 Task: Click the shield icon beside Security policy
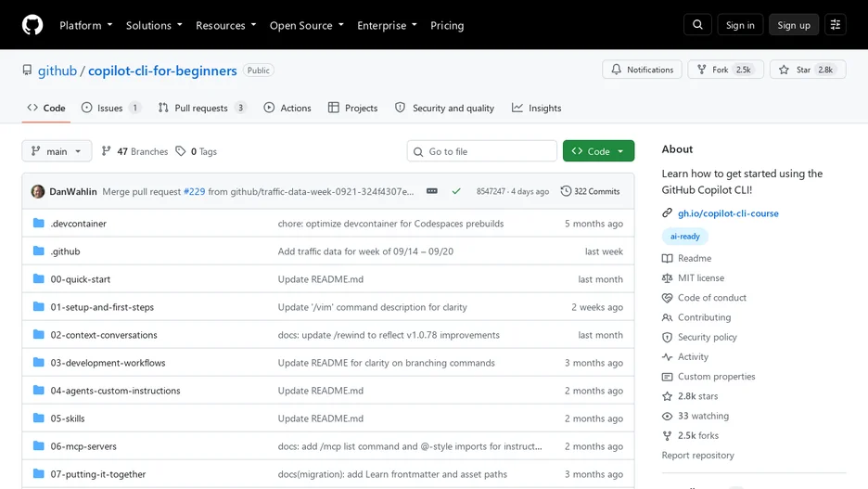point(667,337)
